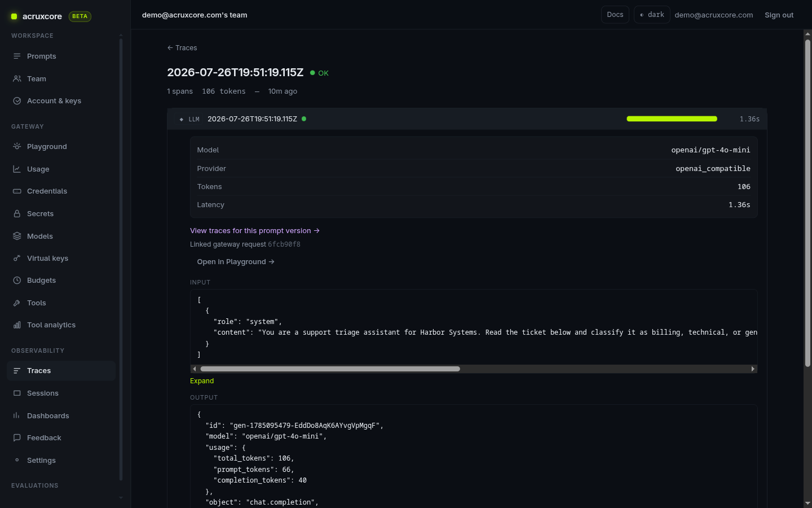Follow 'View traces for this prompt version' link
812x508 pixels.
tap(255, 231)
